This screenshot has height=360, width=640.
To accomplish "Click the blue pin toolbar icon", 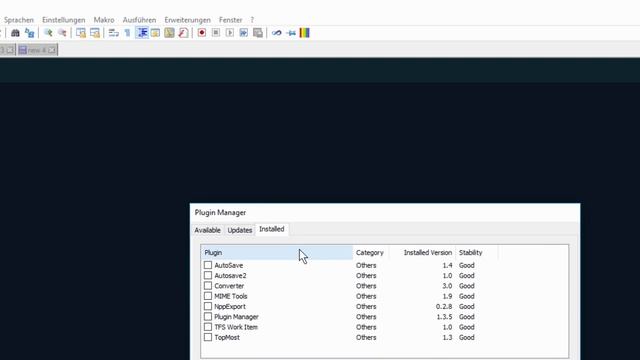I will point(291,33).
